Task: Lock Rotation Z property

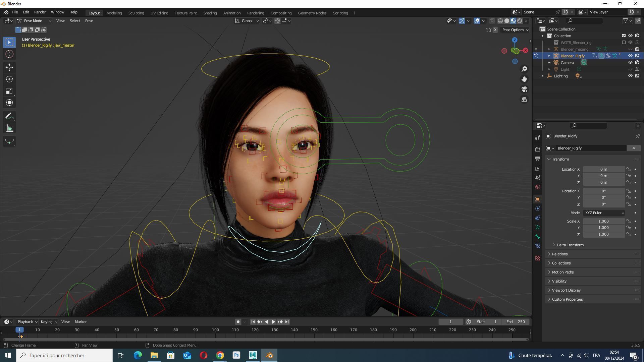Action: 629,204
